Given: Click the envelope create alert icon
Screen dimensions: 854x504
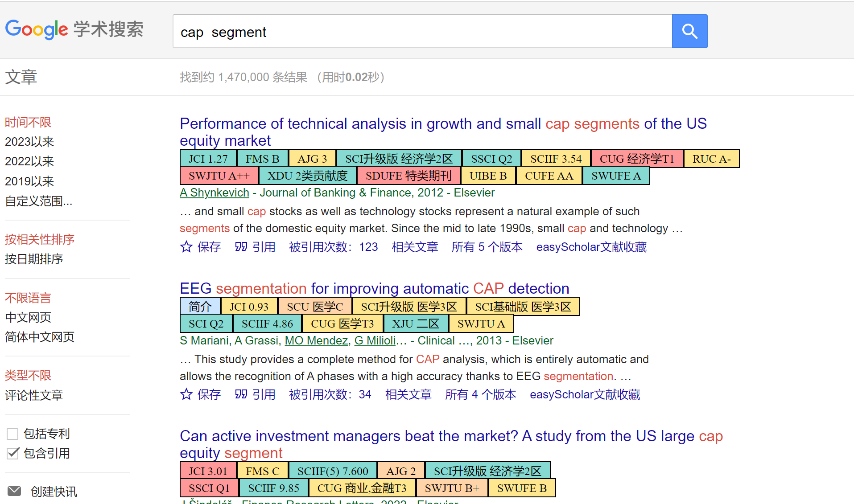Looking at the screenshot, I should pos(14,491).
